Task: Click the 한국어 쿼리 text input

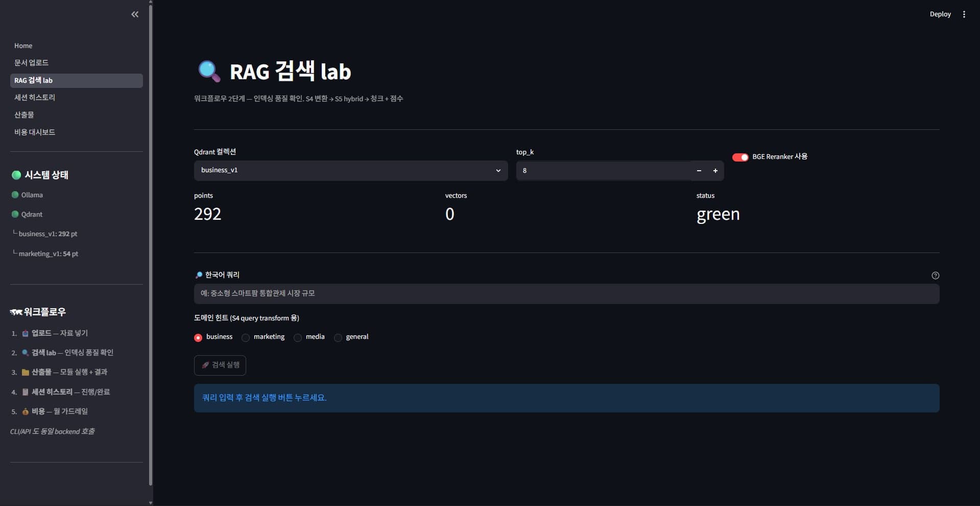Action: click(566, 294)
